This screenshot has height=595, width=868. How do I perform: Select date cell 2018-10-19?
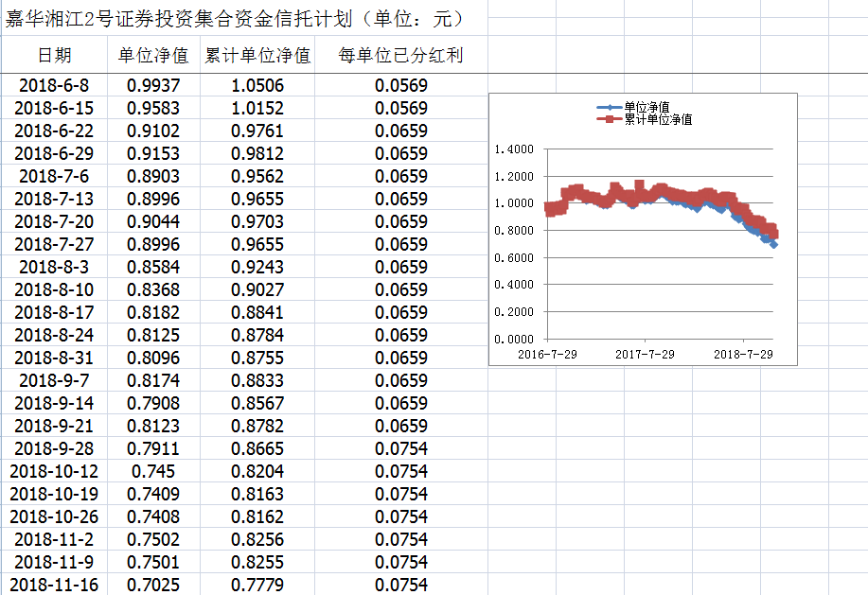tap(54, 493)
